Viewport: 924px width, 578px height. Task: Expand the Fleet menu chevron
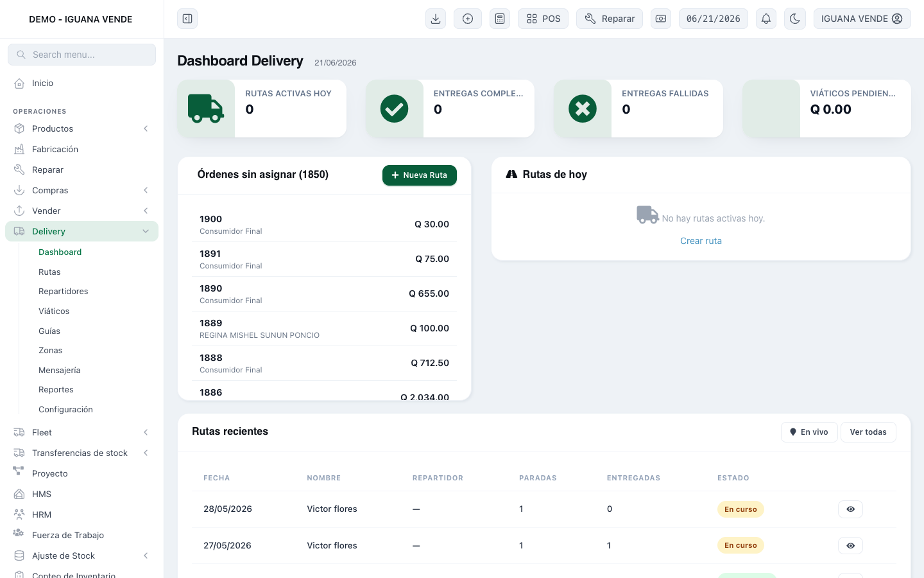(x=146, y=432)
